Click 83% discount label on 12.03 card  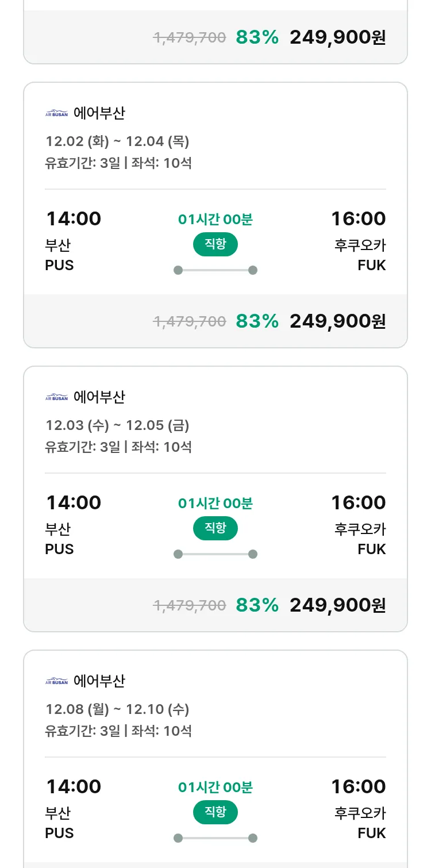(x=257, y=605)
